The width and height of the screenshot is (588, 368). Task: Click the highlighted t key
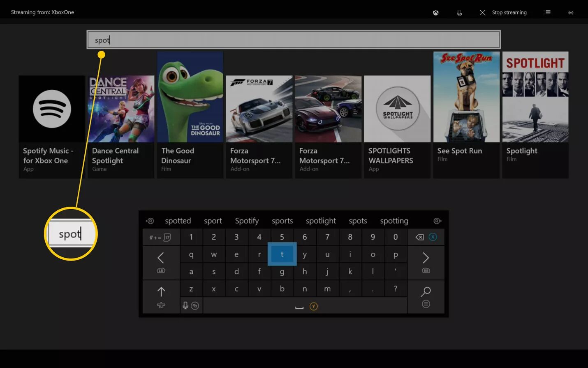tap(282, 254)
